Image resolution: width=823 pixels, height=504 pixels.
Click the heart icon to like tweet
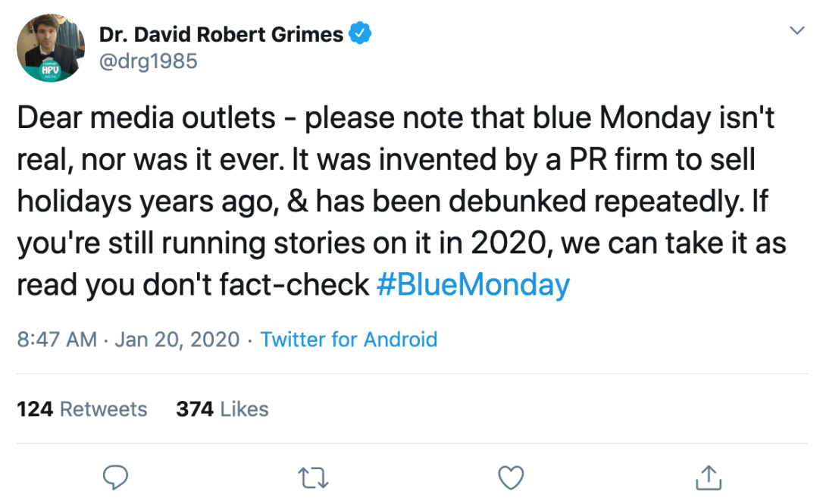pyautogui.click(x=511, y=477)
